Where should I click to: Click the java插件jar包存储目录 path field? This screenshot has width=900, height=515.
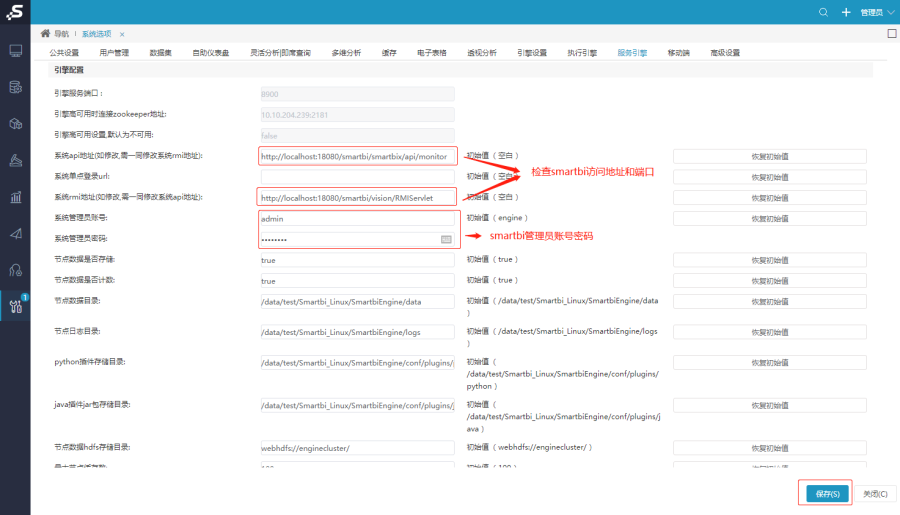(358, 405)
